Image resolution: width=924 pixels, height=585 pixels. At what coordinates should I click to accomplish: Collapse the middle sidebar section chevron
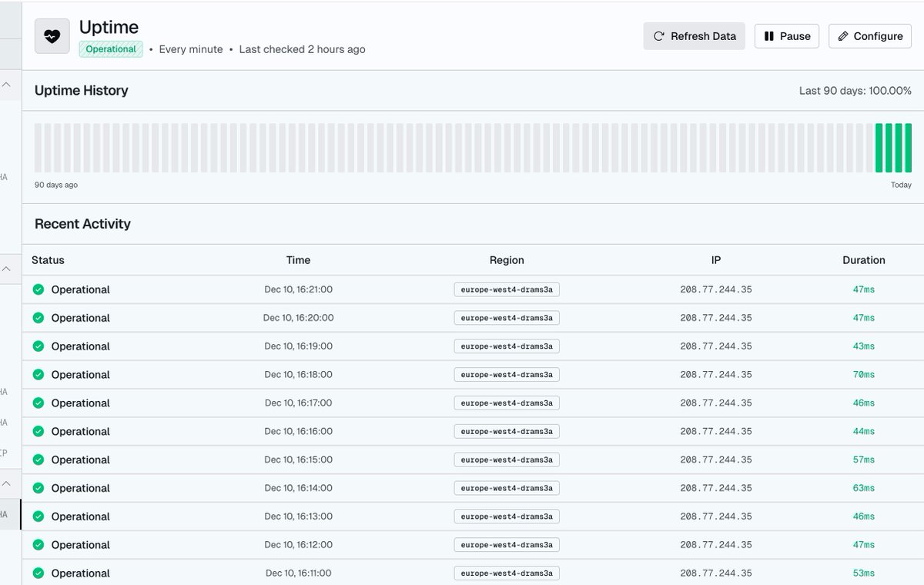(6, 269)
